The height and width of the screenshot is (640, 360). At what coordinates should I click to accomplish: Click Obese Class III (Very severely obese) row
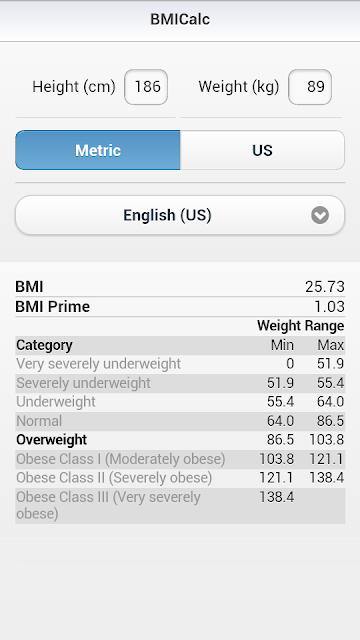(x=180, y=506)
